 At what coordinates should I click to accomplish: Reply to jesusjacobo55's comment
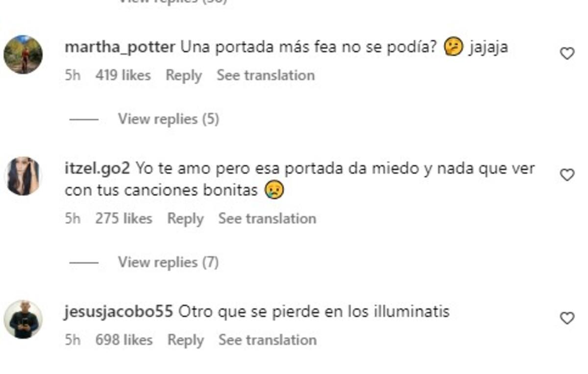pos(185,340)
